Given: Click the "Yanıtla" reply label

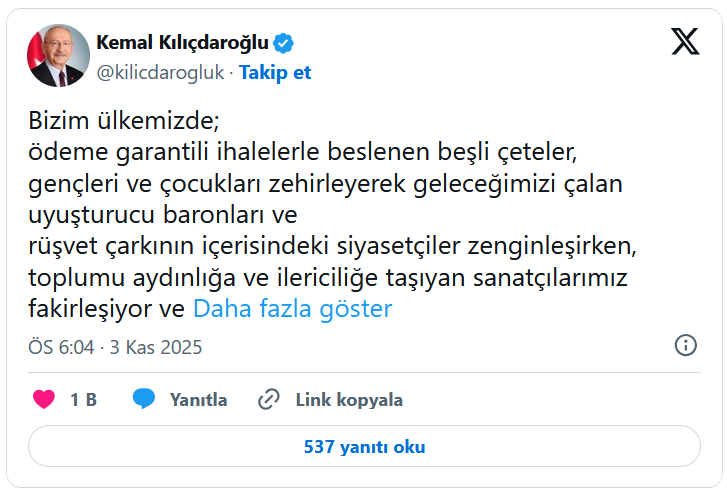Looking at the screenshot, I should click(198, 400).
